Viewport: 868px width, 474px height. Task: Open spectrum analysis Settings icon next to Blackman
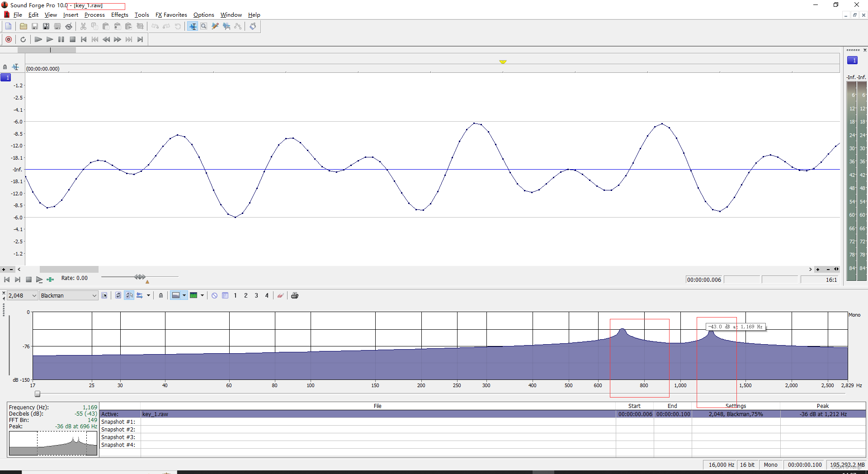(x=104, y=295)
